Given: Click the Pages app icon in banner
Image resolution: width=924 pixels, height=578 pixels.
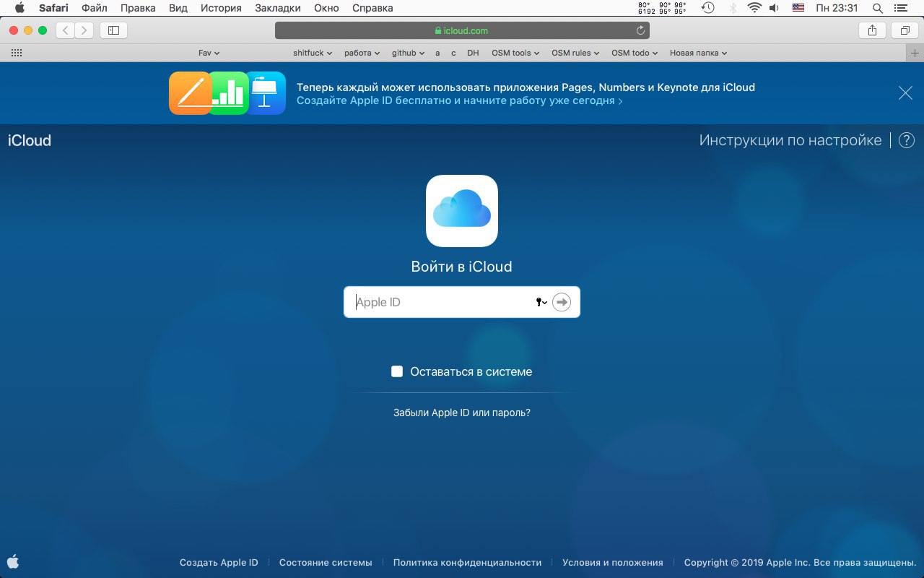Looking at the screenshot, I should click(191, 93).
